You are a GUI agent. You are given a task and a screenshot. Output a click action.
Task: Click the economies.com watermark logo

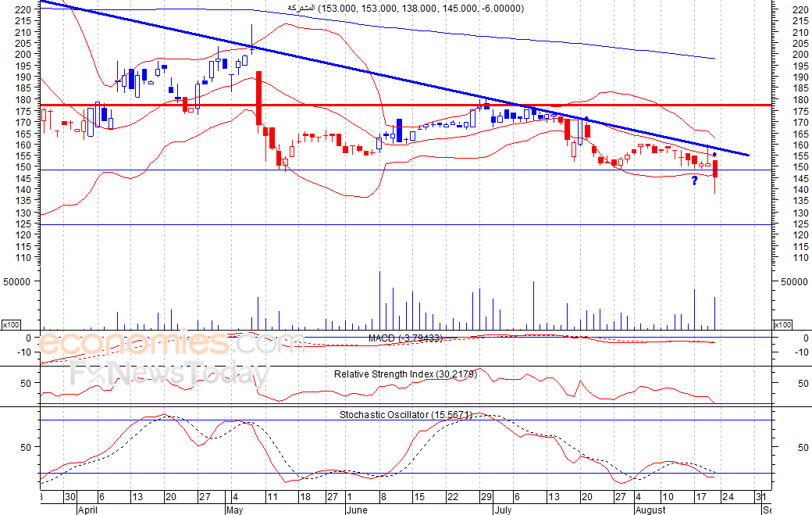171,343
